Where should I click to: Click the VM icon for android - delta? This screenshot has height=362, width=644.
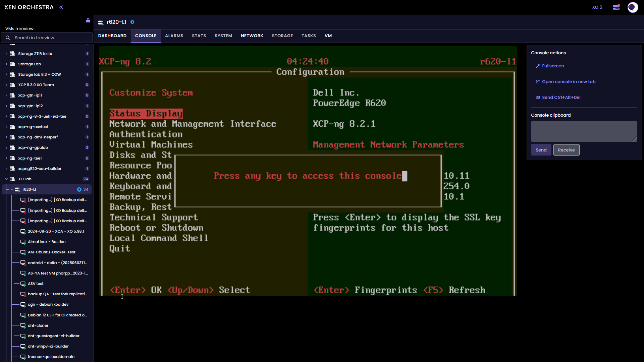(23, 263)
